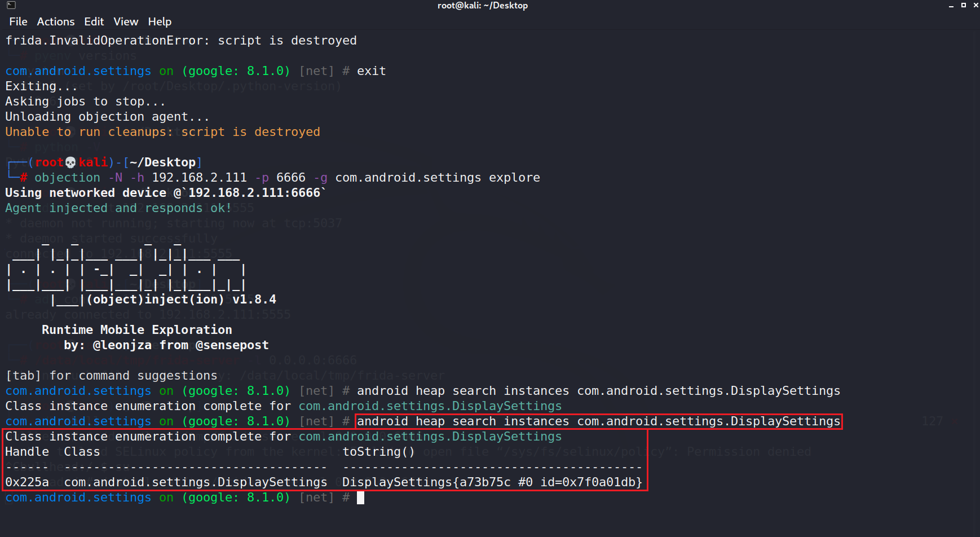Click the root@kali: ~/Desktop window title
980x537 pixels.
tap(483, 6)
